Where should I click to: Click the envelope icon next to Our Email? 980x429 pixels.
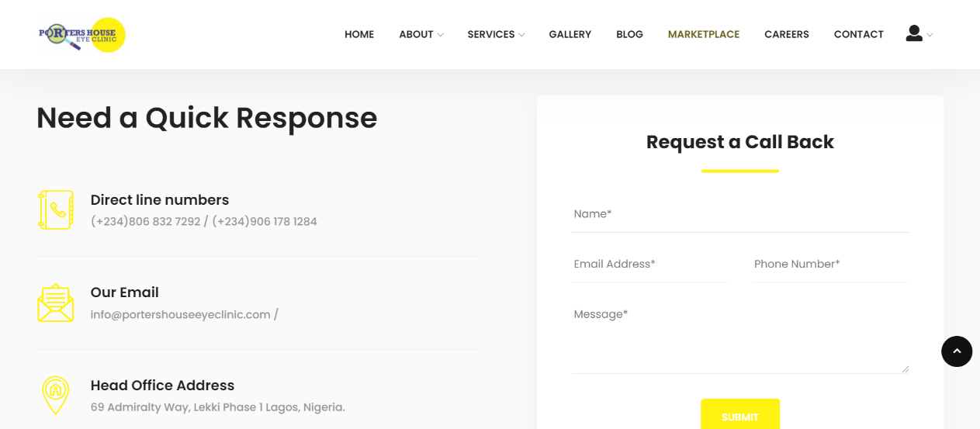tap(56, 303)
